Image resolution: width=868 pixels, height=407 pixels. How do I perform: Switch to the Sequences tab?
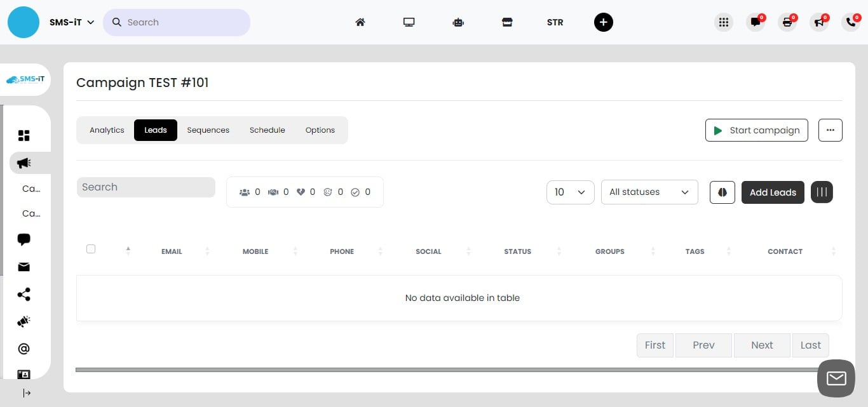pos(208,130)
